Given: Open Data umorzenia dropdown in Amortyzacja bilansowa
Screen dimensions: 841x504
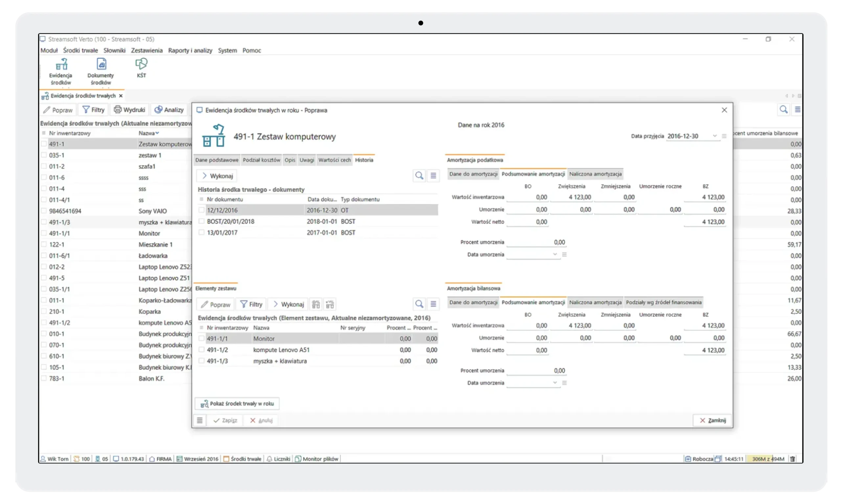Looking at the screenshot, I should click(x=555, y=383).
